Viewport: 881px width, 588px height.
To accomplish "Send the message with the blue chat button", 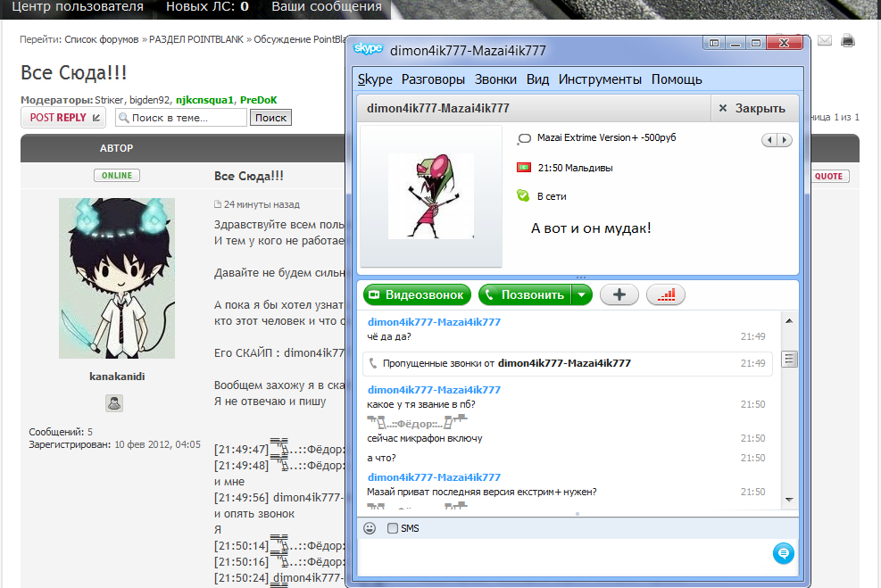I will 783,553.
